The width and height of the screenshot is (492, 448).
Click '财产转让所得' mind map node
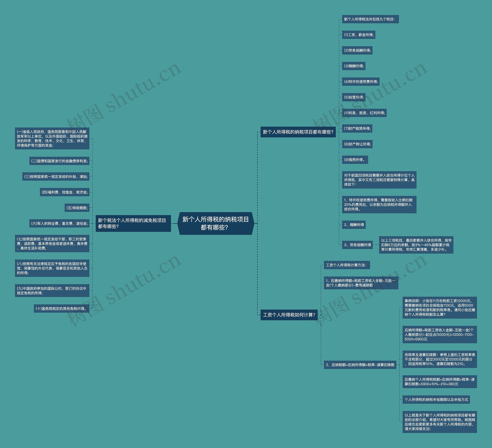coord(357,145)
